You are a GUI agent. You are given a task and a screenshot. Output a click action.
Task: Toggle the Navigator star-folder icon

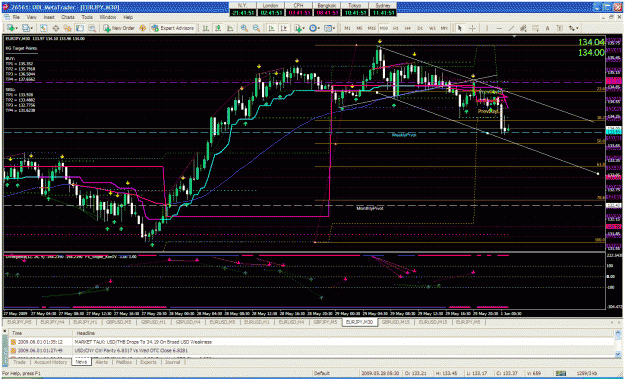tap(68, 28)
